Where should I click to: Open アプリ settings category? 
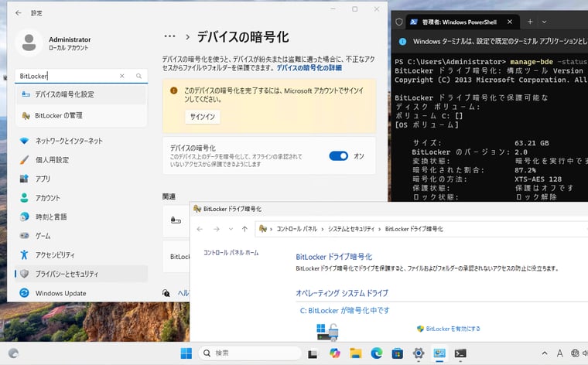click(x=81, y=179)
